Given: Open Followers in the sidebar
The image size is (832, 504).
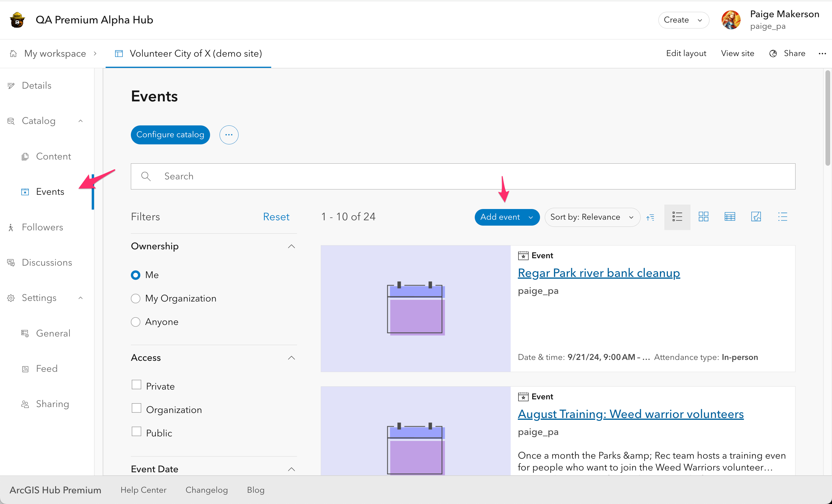Looking at the screenshot, I should pos(42,227).
